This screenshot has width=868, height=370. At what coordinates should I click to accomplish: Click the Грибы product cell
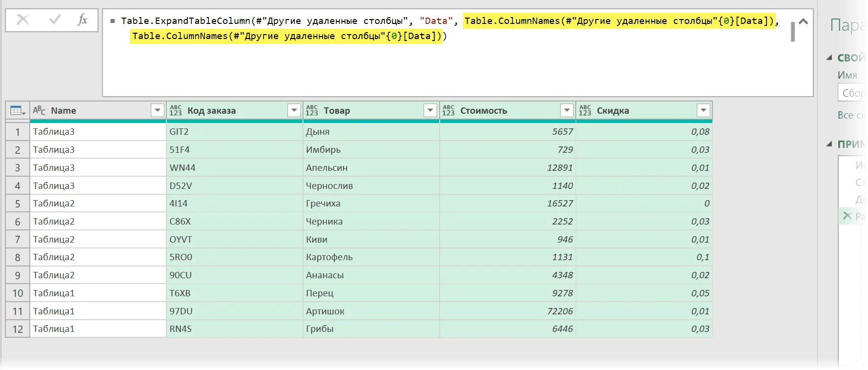371,329
